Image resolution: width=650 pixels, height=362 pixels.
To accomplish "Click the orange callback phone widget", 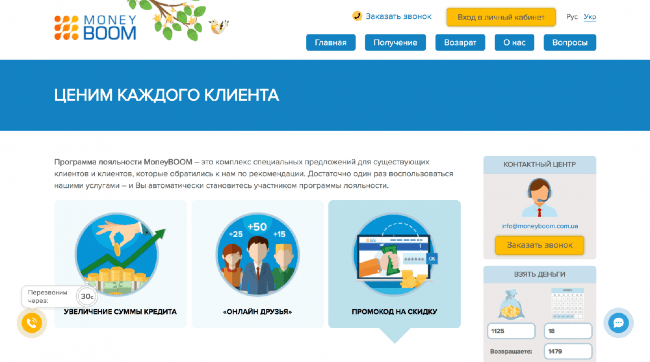I will pos(32,323).
